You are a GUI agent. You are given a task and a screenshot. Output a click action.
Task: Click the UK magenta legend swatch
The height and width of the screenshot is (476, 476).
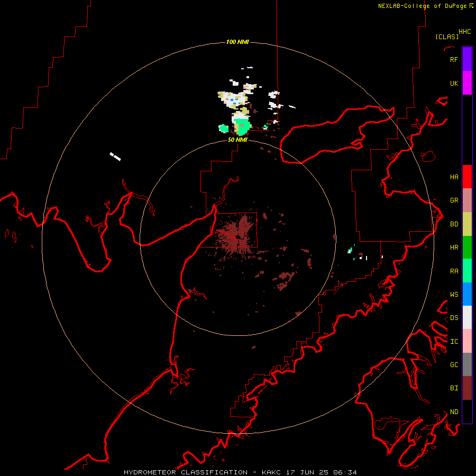pyautogui.click(x=467, y=83)
